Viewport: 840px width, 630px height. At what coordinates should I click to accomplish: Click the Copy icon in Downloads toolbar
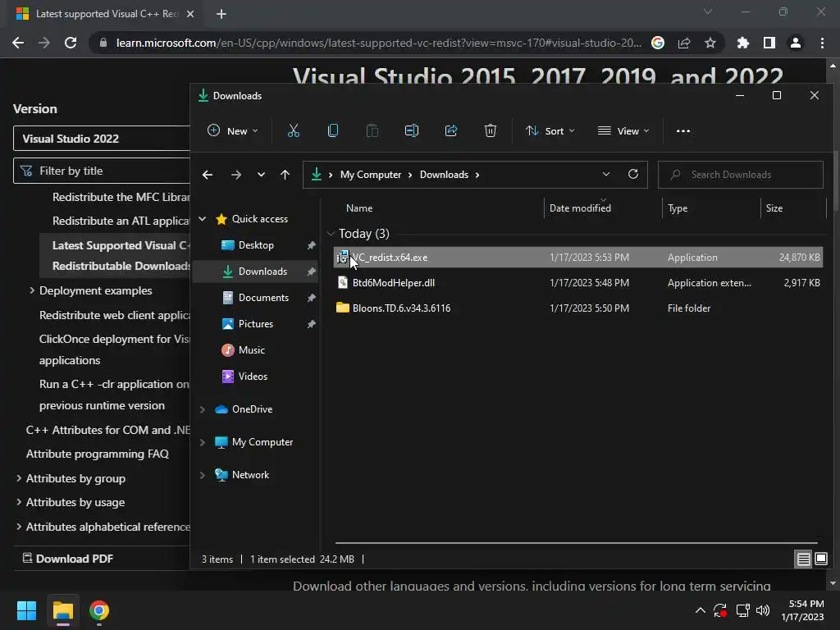click(333, 130)
